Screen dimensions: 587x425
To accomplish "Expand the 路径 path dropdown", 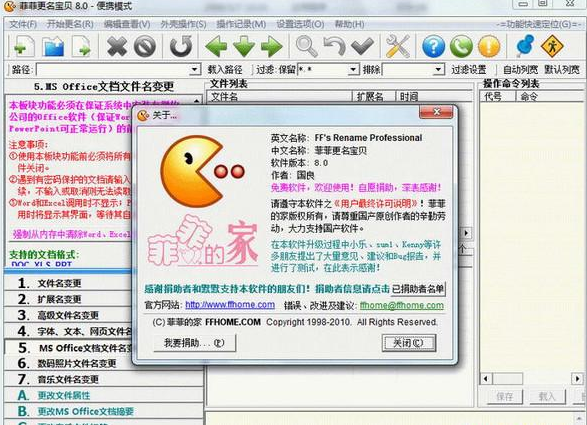I will [x=194, y=70].
